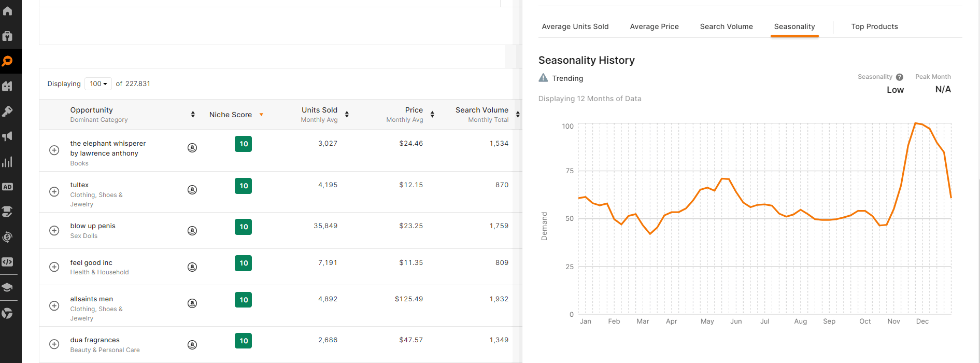
Task: Click the $125.49 price cell
Action: click(409, 299)
